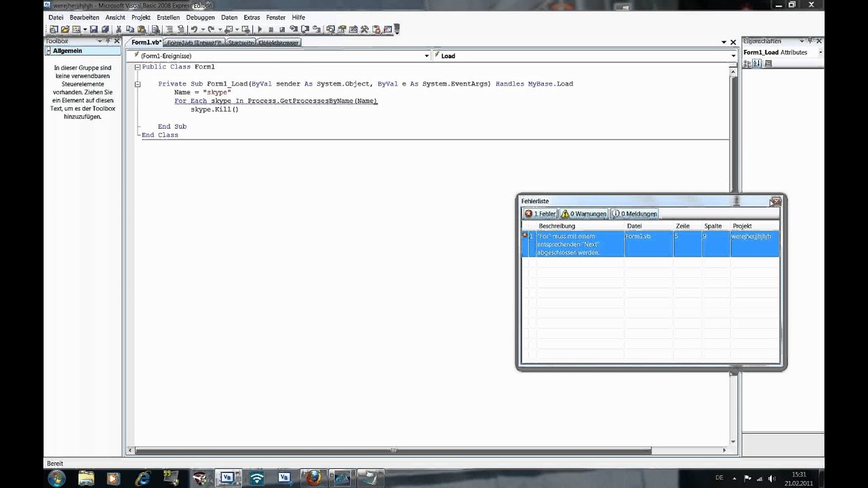Toggle the 0 Warnungen filter
Viewport: 868px width, 488px height.
click(584, 213)
